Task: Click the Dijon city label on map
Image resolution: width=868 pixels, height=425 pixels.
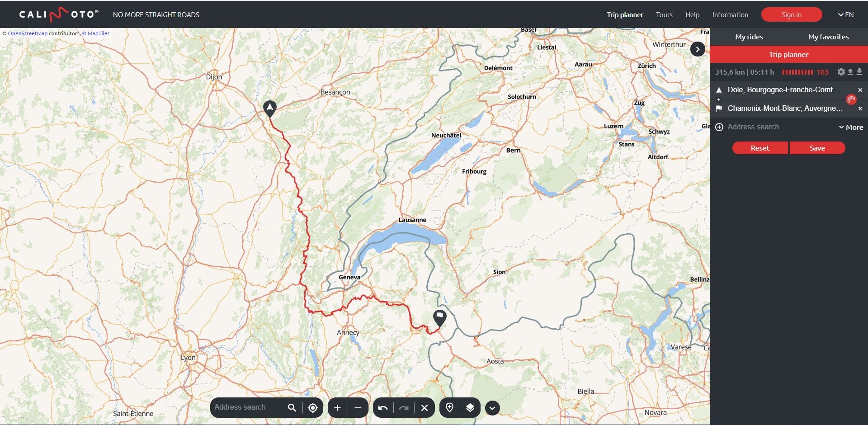Action: point(214,77)
